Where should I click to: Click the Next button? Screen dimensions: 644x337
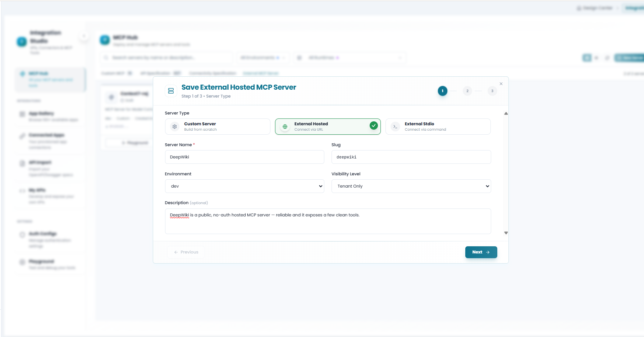click(481, 252)
